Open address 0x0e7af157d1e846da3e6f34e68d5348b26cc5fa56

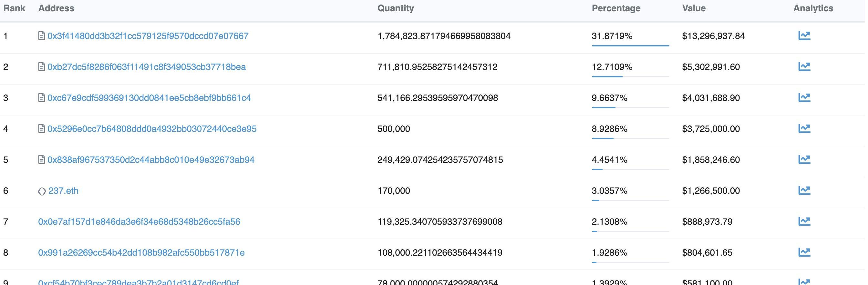(x=139, y=222)
